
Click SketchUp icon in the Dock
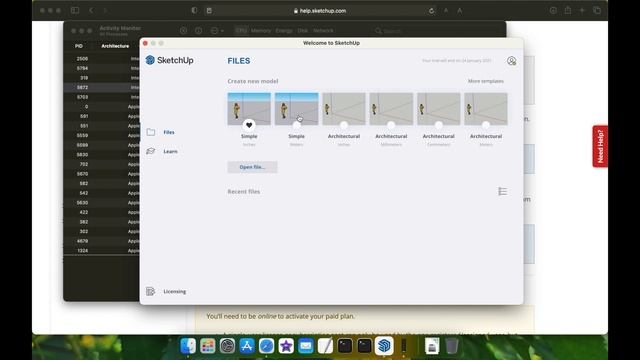coord(384,346)
